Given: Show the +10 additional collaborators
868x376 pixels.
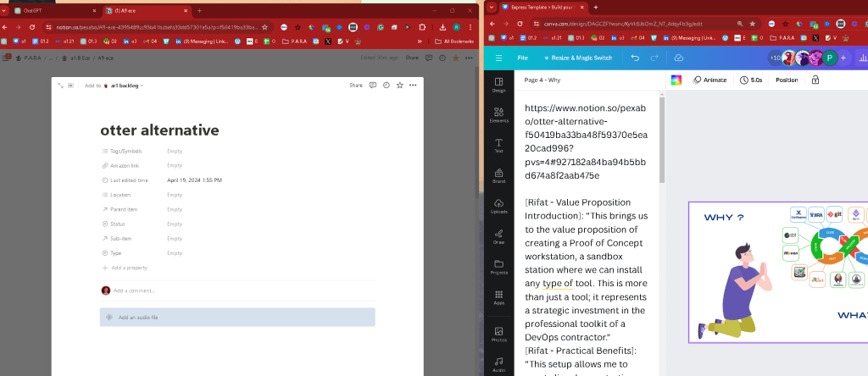Looking at the screenshot, I should click(776, 58).
